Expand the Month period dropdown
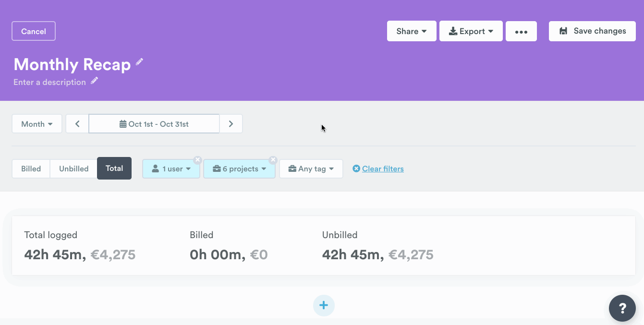This screenshot has height=325, width=644. [37, 124]
